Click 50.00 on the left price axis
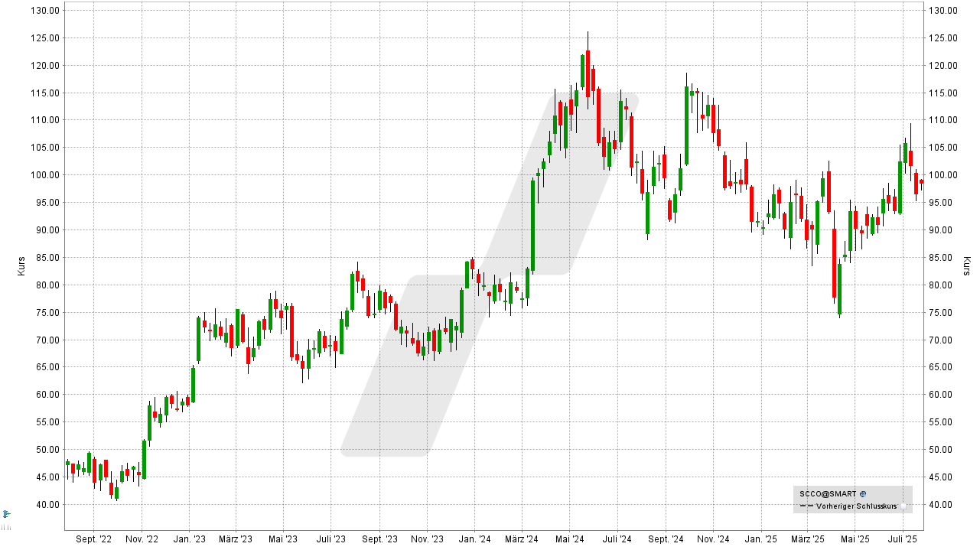Image resolution: width=980 pixels, height=550 pixels. coord(49,449)
